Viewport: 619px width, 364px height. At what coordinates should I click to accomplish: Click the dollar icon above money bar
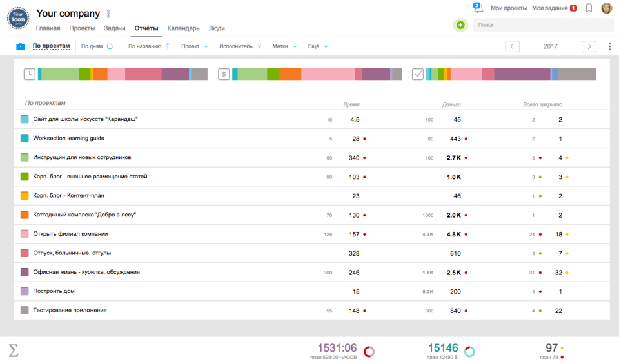224,74
